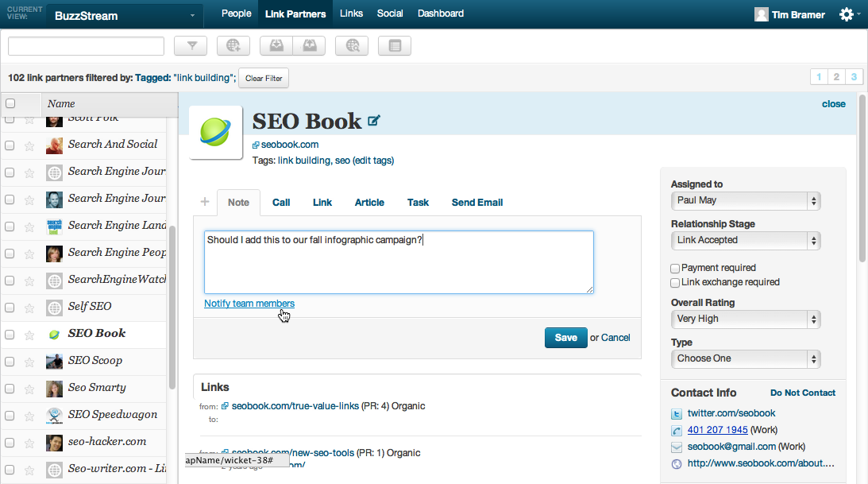
Task: Click the Tim Bramer avatar icon
Action: tap(761, 14)
